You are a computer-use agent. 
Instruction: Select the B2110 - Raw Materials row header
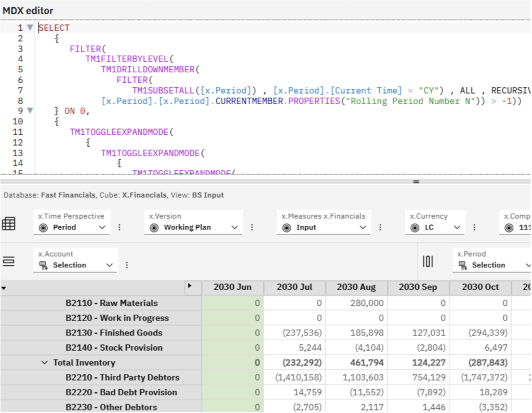(x=111, y=303)
